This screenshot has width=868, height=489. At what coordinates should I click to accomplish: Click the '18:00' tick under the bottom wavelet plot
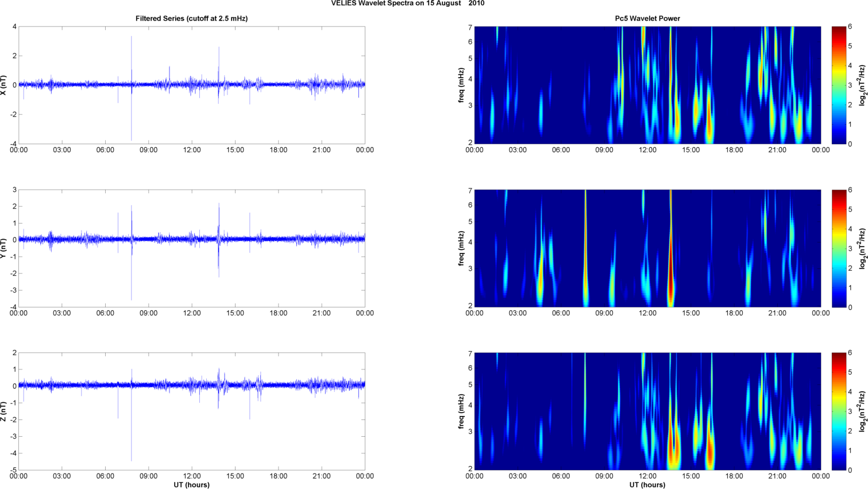click(734, 476)
